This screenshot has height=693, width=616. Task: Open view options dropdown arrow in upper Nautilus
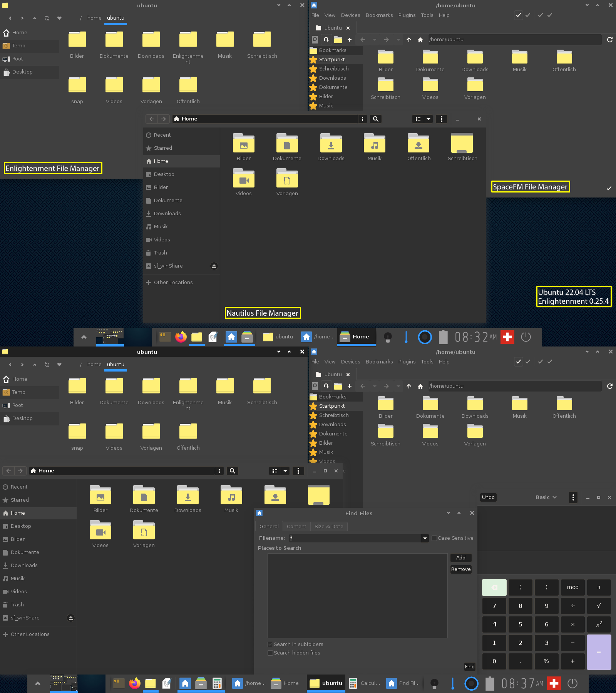(429, 119)
